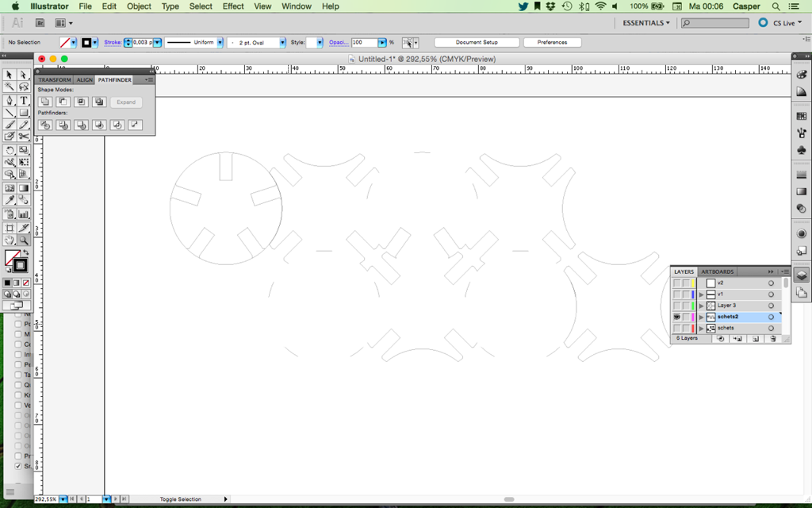Select the Gradient tool
The image size is (812, 508).
[x=23, y=188]
